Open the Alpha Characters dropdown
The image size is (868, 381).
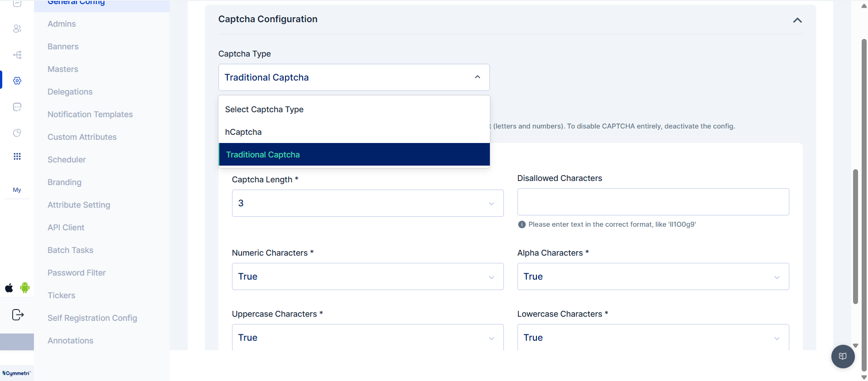coord(653,276)
